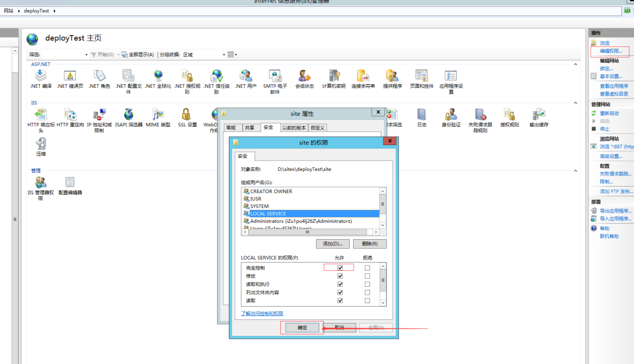The height and width of the screenshot is (364, 634).
Task: Open the 身份验证 feature icon
Action: pos(451,115)
